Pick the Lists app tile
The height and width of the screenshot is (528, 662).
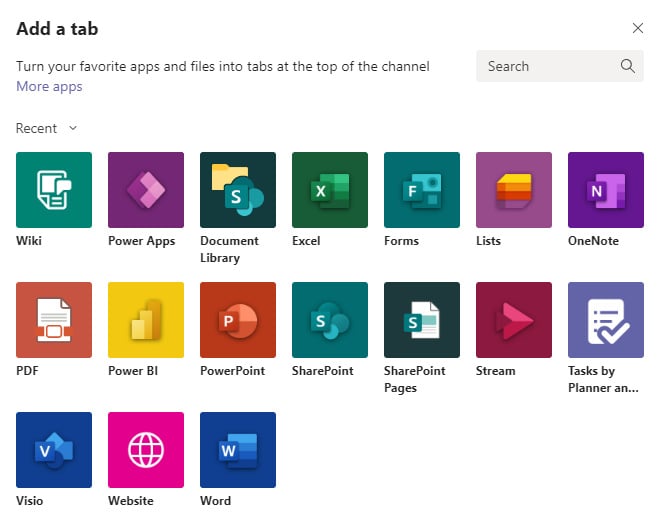514,190
